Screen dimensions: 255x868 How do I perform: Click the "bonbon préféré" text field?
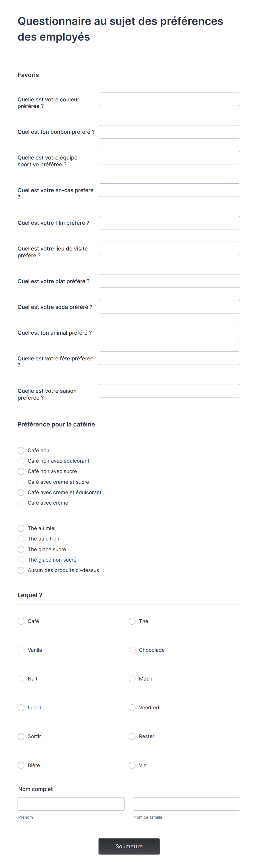169,132
